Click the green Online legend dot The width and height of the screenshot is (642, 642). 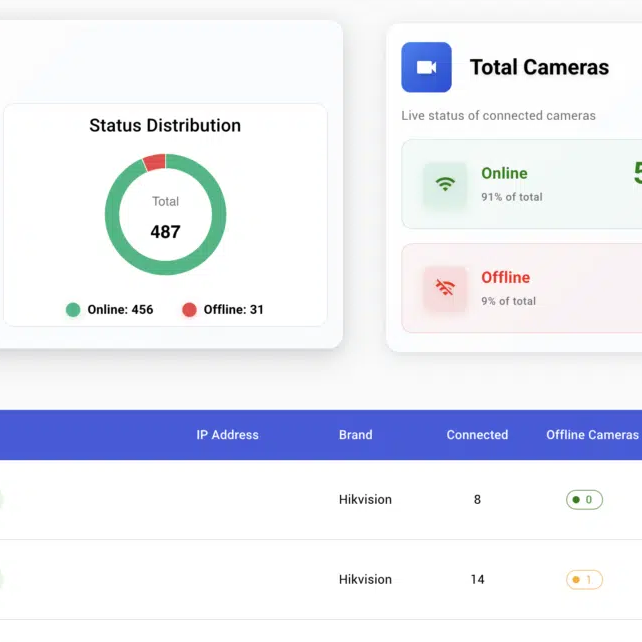[x=73, y=310]
